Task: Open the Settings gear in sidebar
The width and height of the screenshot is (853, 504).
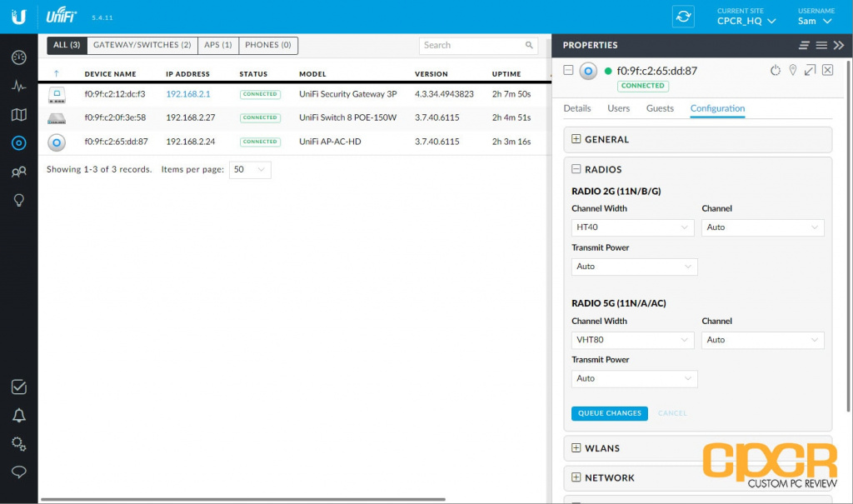Action: click(18, 443)
